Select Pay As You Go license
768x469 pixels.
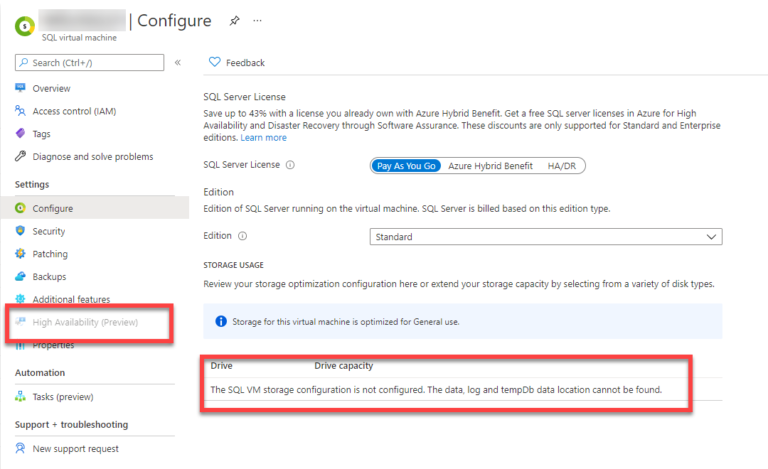(x=406, y=166)
